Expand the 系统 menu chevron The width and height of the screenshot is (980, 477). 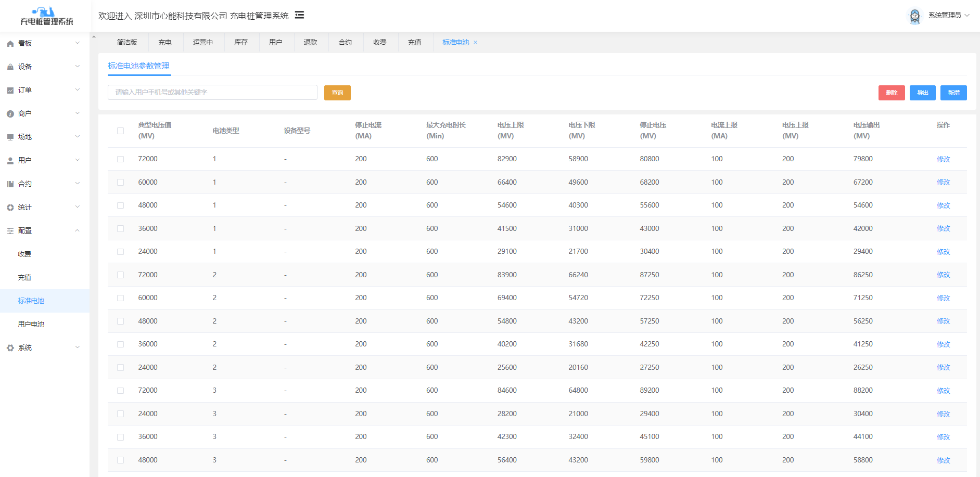click(x=78, y=347)
